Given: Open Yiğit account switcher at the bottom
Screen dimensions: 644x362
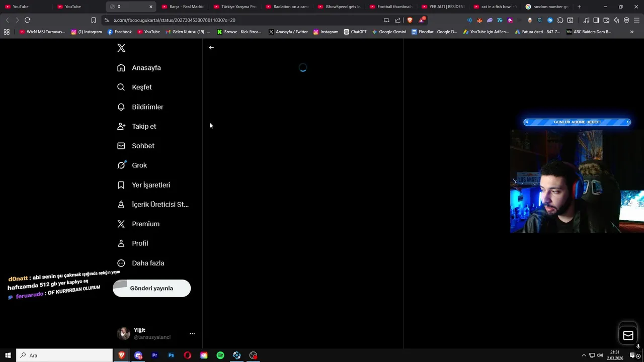Looking at the screenshot, I should pos(155,333).
